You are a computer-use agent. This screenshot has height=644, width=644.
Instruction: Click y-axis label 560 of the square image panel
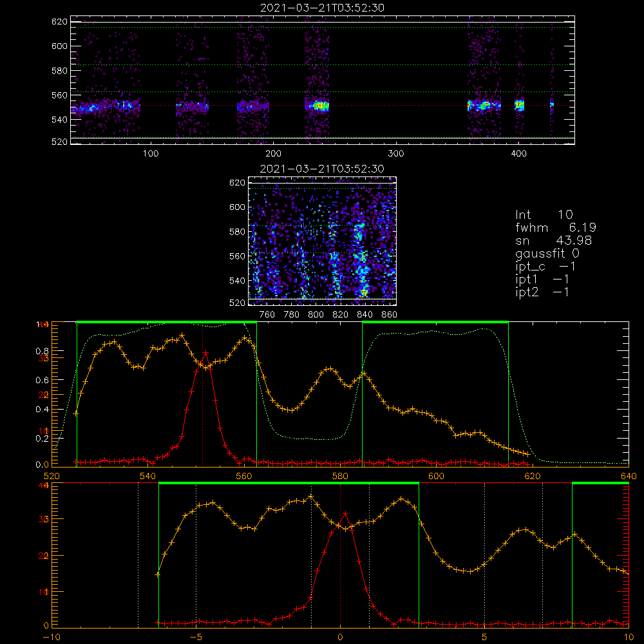pos(237,256)
